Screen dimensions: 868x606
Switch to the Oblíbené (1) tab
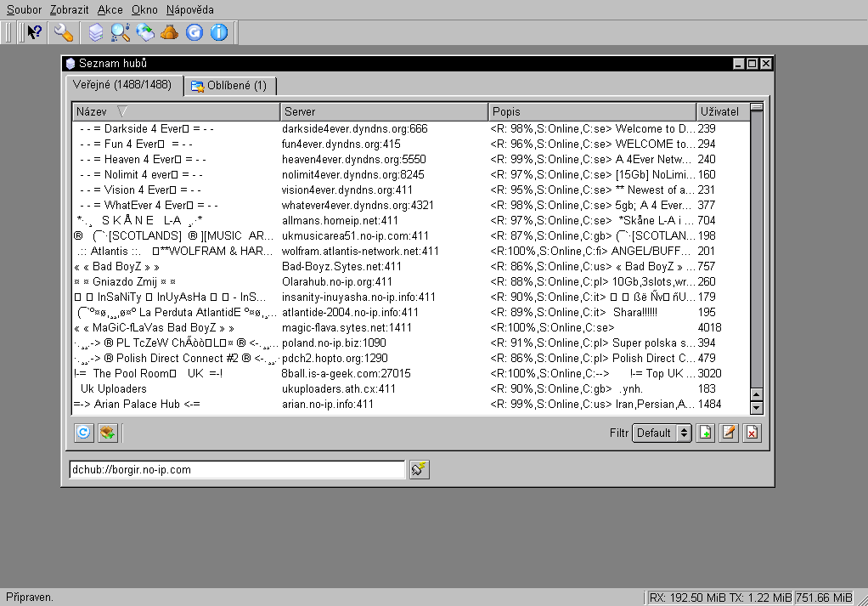pyautogui.click(x=229, y=86)
